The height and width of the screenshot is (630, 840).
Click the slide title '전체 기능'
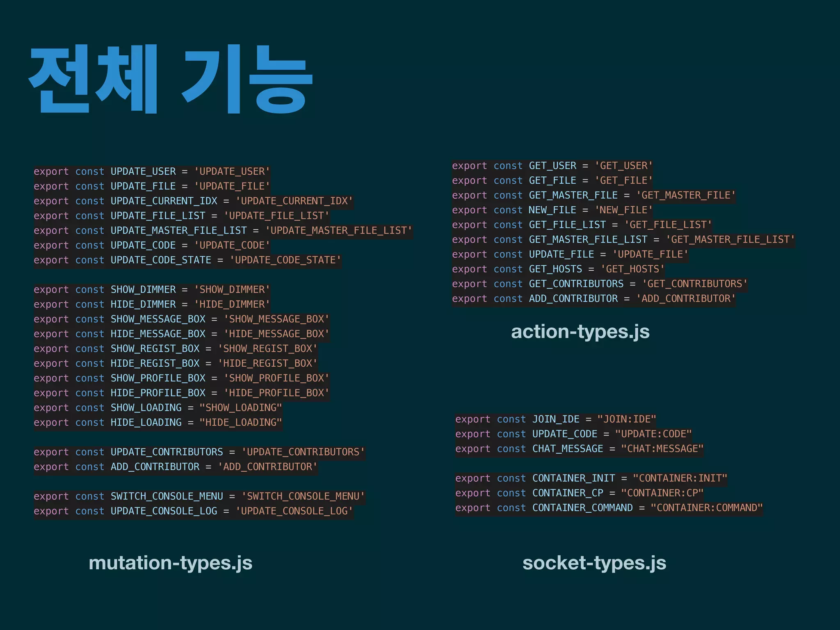[171, 79]
